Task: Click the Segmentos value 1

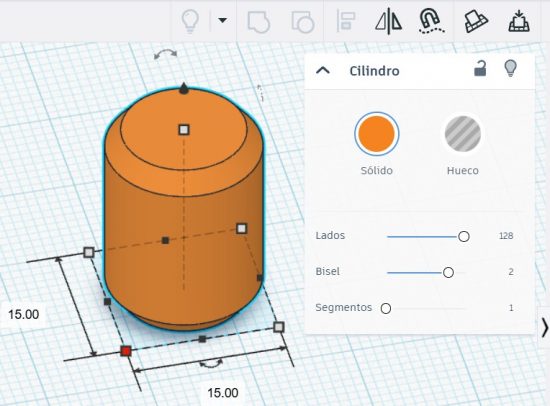Action: tap(511, 308)
